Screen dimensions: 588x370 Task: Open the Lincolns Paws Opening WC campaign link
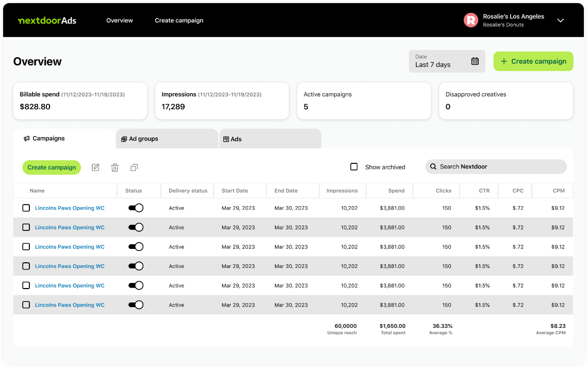69,208
